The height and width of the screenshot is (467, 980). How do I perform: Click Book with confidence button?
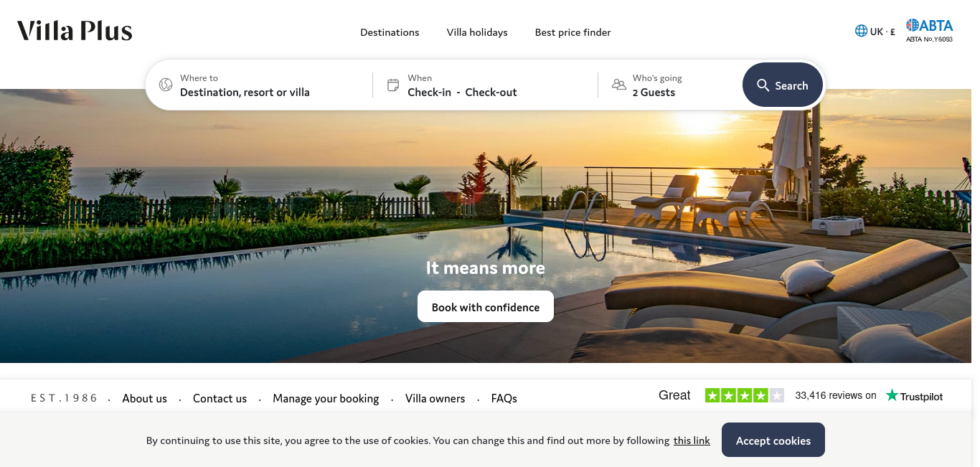tap(486, 306)
